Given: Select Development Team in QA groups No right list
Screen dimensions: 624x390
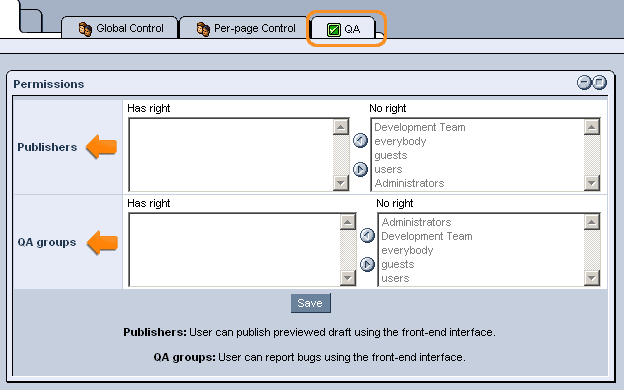Looking at the screenshot, I should click(x=427, y=236).
